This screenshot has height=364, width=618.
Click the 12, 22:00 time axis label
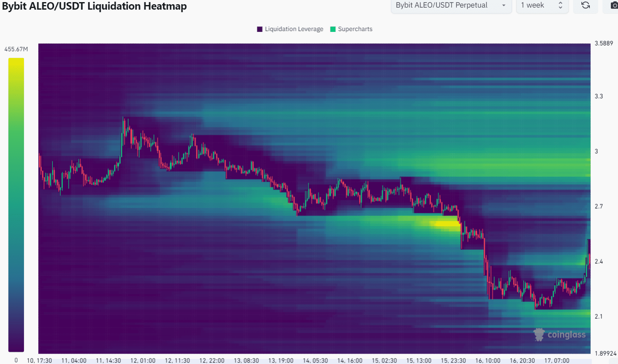click(x=212, y=361)
